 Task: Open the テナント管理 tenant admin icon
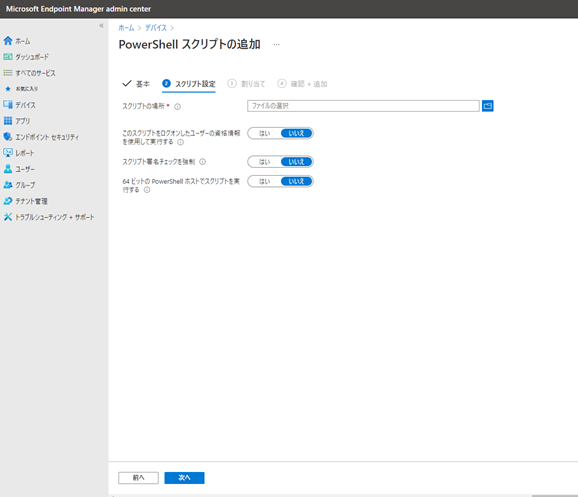coord(8,201)
